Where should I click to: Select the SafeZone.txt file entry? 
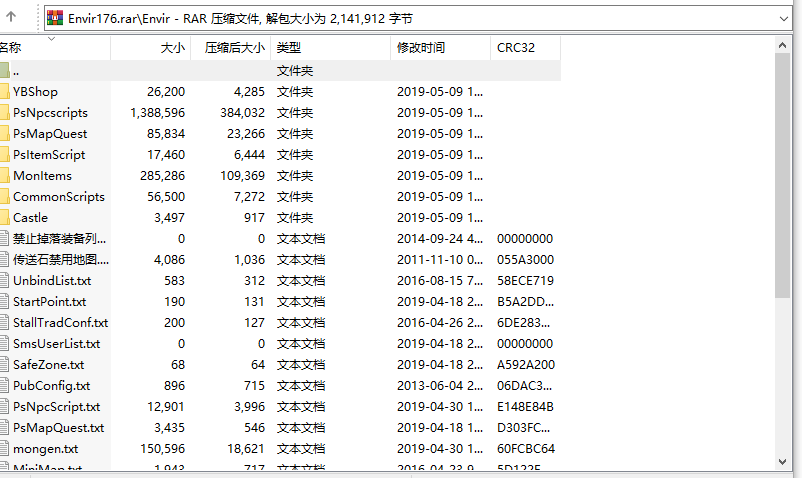click(48, 365)
